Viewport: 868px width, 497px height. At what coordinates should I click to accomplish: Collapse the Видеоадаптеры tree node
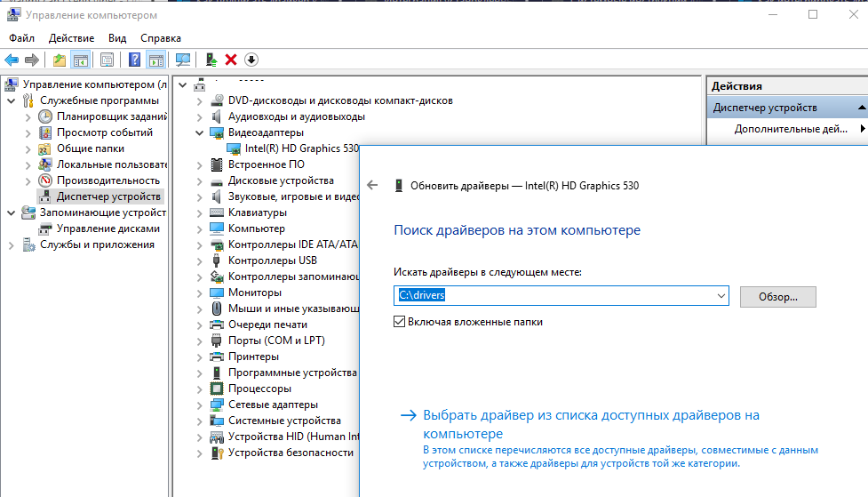[x=198, y=132]
